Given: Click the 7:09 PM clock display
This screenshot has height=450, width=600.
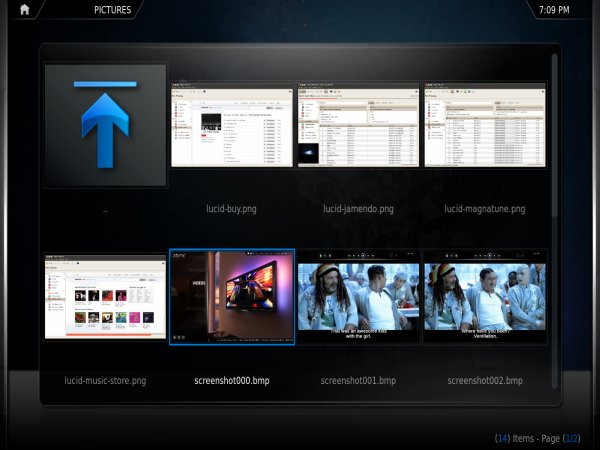Looking at the screenshot, I should click(553, 10).
